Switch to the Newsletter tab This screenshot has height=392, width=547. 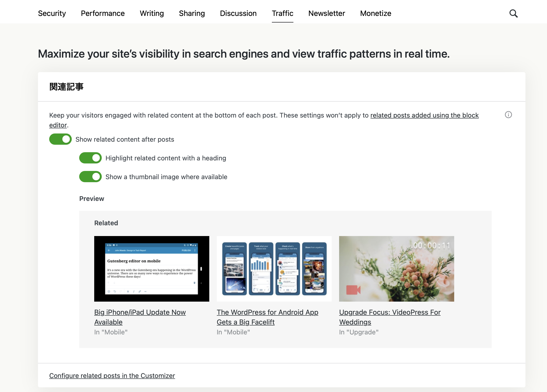pos(326,14)
